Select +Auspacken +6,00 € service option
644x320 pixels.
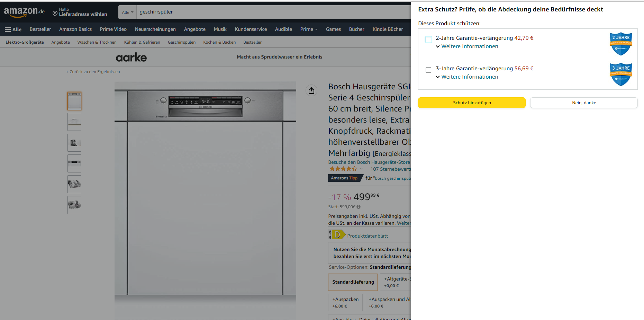[345, 302]
